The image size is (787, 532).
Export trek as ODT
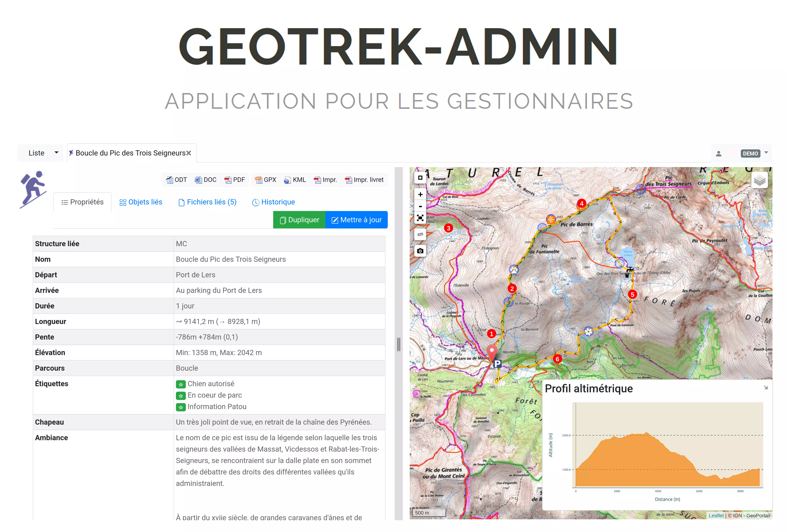[177, 180]
